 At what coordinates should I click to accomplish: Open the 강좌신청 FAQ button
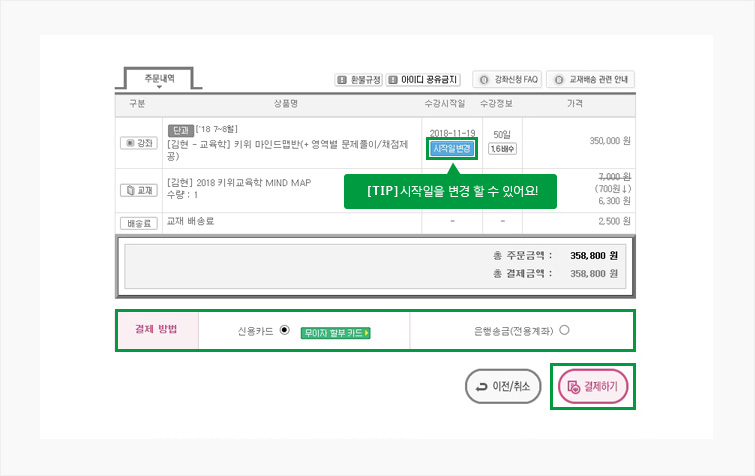pos(509,79)
